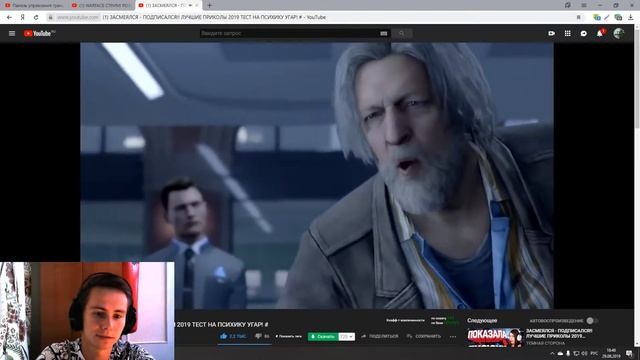Switch to the first browser tab
This screenshot has width=640, height=360.
point(34,5)
